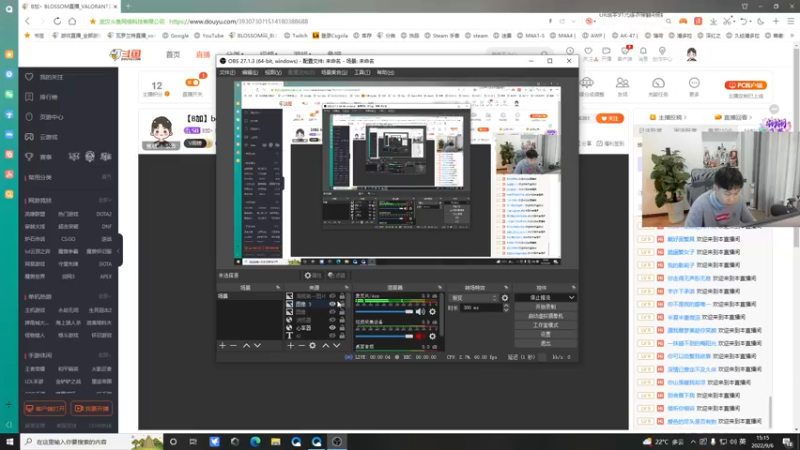Expand 直播回看 section on Douyu page
800x450 pixels.
tap(733, 117)
